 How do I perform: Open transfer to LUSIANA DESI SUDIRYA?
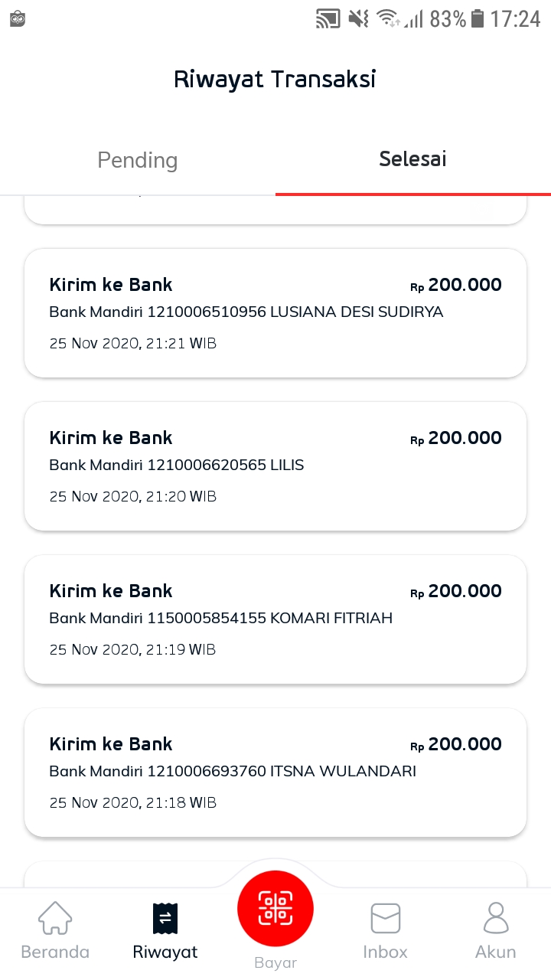coord(275,312)
